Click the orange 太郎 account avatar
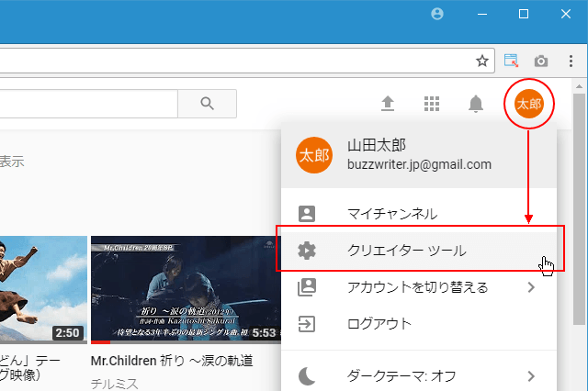The width and height of the screenshot is (588, 391). [529, 104]
